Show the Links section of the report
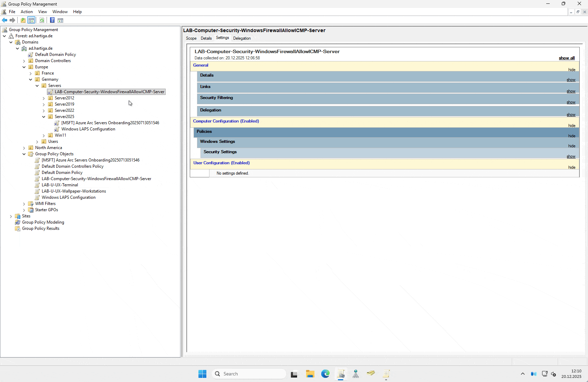Image resolution: width=588 pixels, height=382 pixels. tap(571, 91)
